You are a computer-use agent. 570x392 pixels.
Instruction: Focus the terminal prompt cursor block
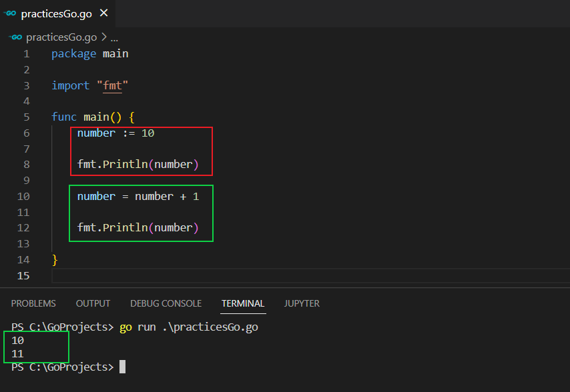[122, 367]
